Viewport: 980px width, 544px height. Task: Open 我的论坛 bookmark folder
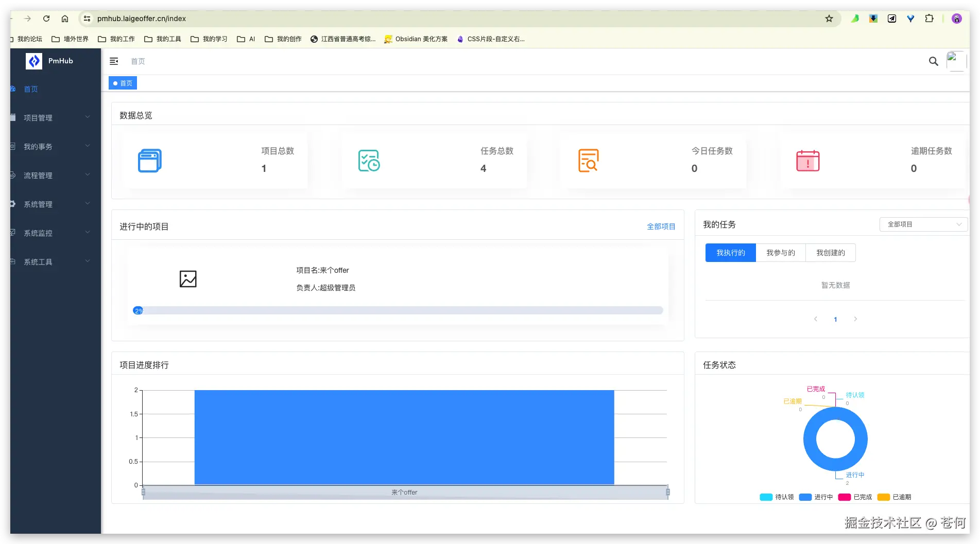(26, 39)
